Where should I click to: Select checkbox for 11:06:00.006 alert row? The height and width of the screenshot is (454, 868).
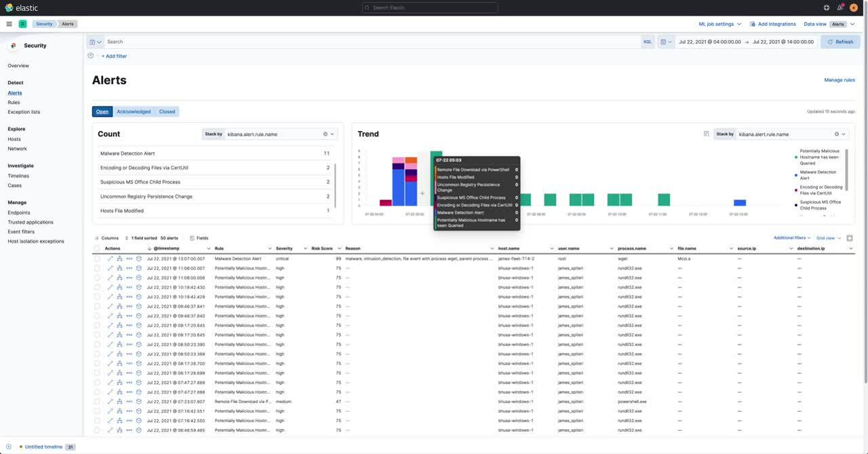coord(97,278)
